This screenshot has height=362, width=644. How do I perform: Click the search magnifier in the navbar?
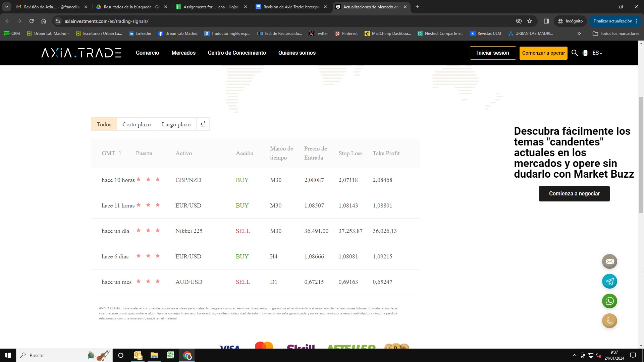click(x=575, y=53)
